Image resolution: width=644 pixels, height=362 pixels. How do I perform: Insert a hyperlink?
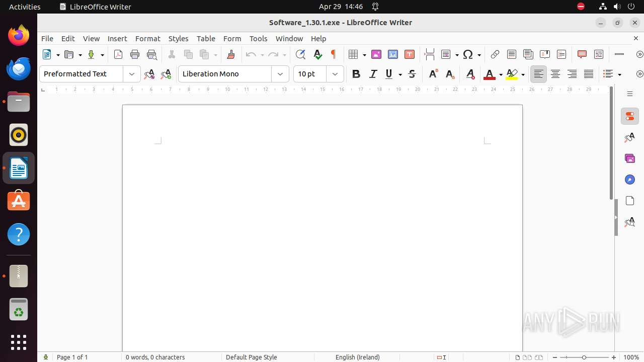pyautogui.click(x=495, y=54)
